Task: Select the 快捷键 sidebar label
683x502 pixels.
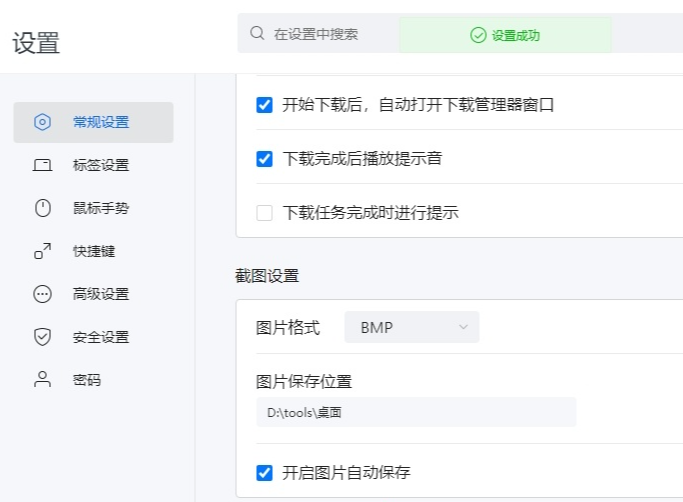Action: pos(94,251)
